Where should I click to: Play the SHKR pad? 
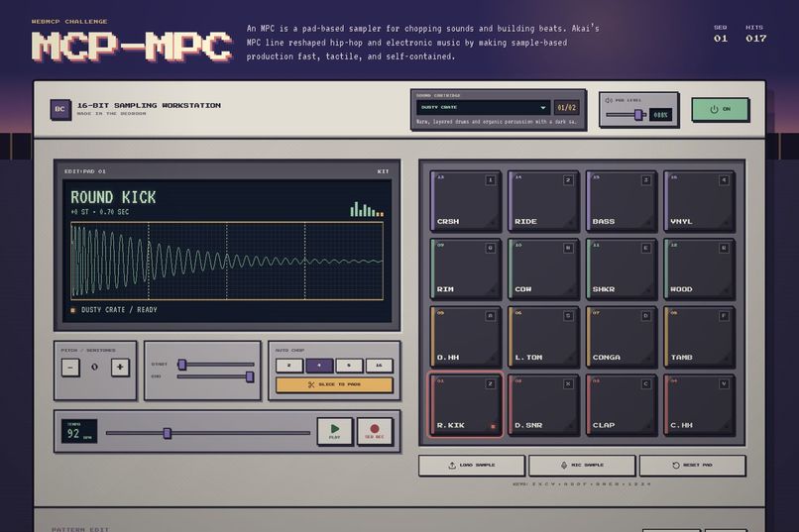[x=622, y=268]
